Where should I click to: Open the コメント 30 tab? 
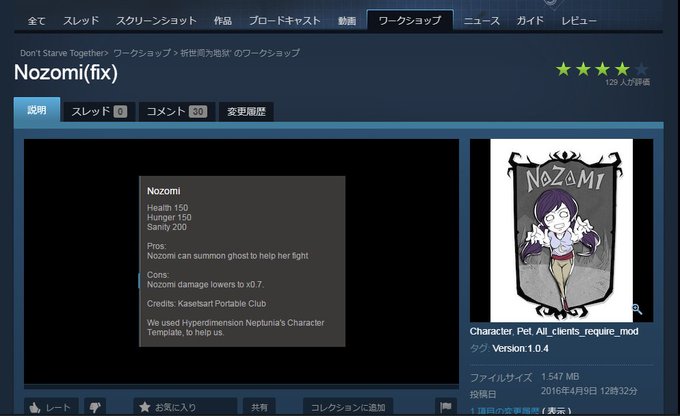point(177,111)
